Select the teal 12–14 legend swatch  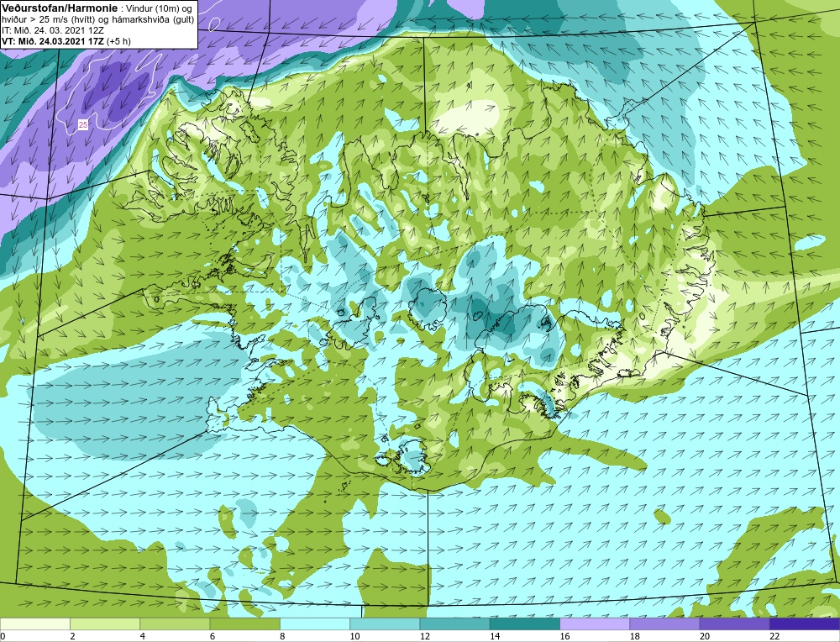454,624
